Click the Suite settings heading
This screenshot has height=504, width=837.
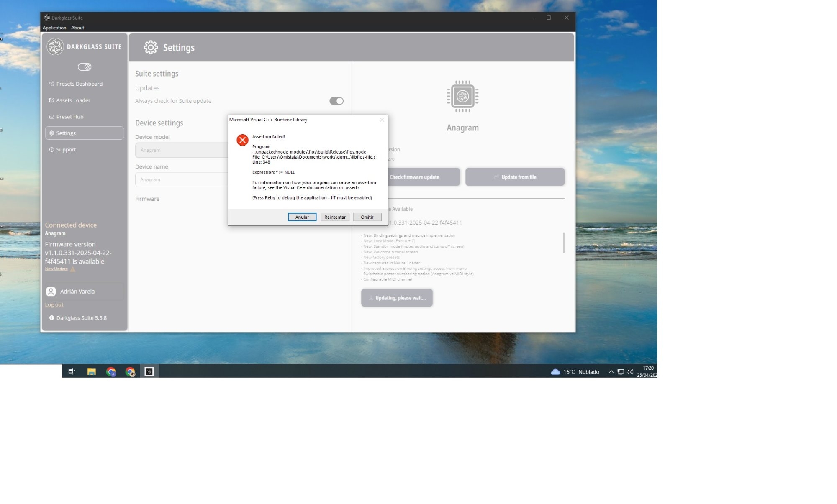point(157,74)
